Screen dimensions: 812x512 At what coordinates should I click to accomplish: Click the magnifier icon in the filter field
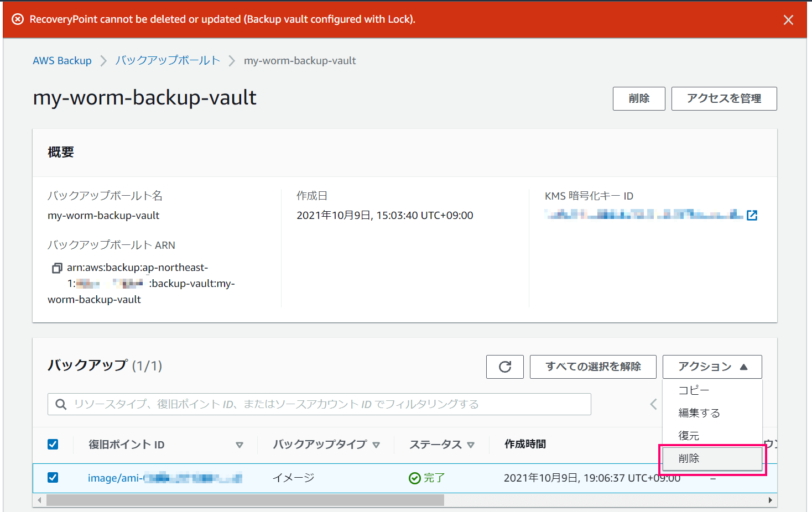click(61, 404)
